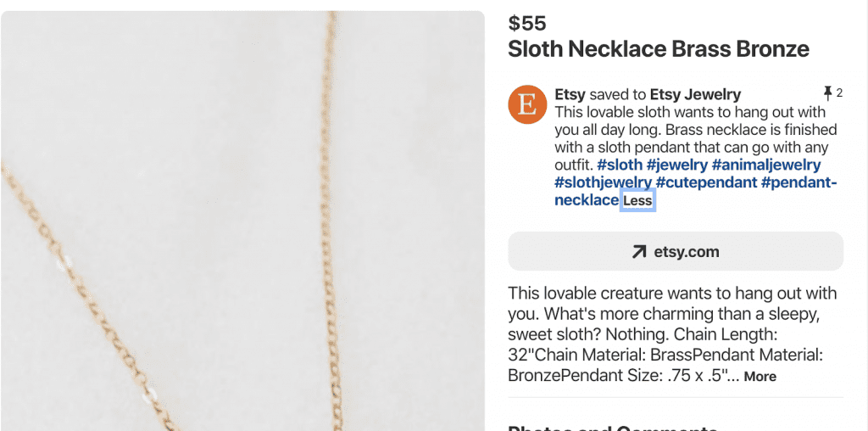Open the #slothjewelry hashtag
868x431 pixels.
[603, 182]
